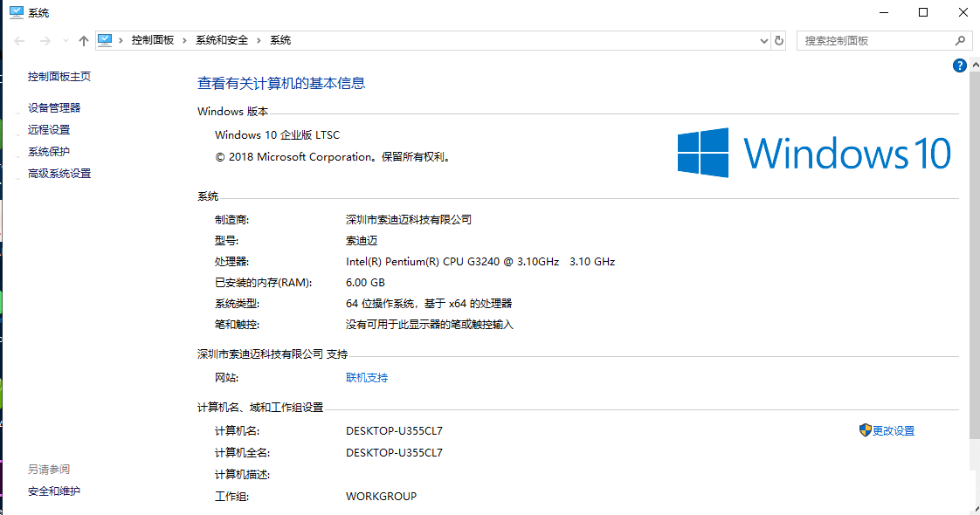Open 安全和维护 link
The height and width of the screenshot is (515, 980).
coord(54,491)
